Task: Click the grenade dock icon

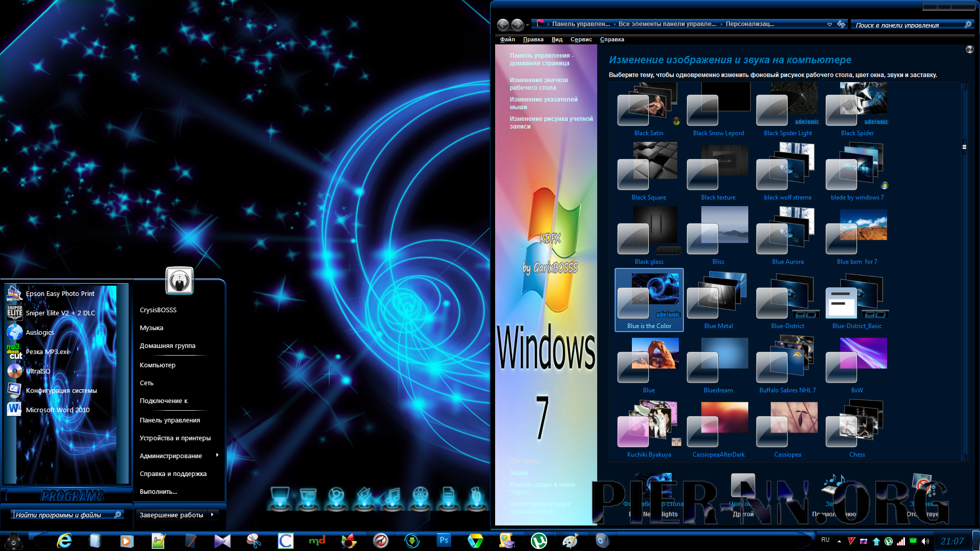Action: click(x=476, y=498)
